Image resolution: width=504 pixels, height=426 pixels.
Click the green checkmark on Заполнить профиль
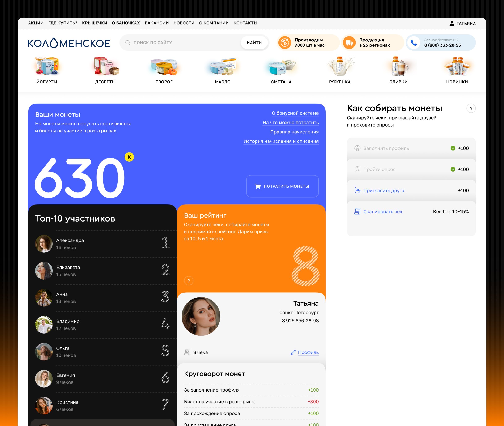tap(453, 148)
